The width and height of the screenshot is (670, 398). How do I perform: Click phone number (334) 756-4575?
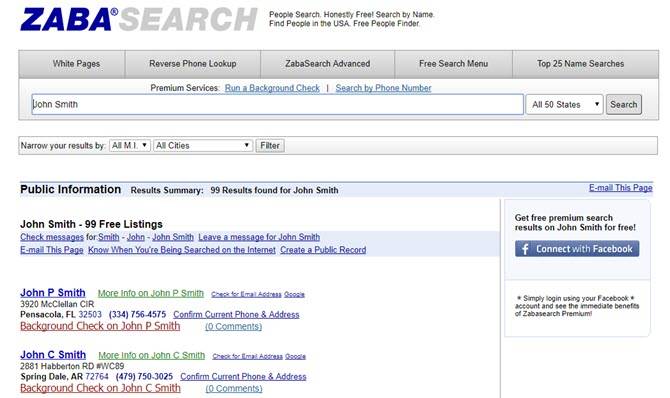point(137,314)
